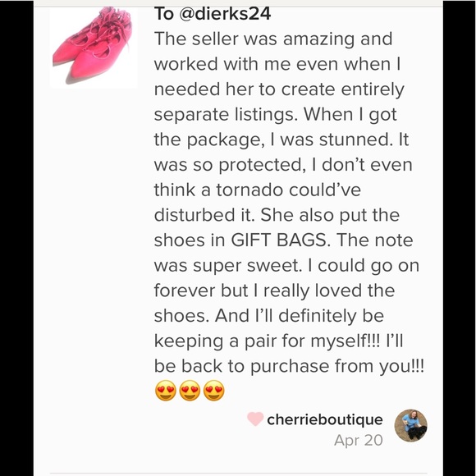The width and height of the screenshot is (476, 476).
Task: Click the line 'keeping a pair for myself!!!'
Action: click(267, 341)
